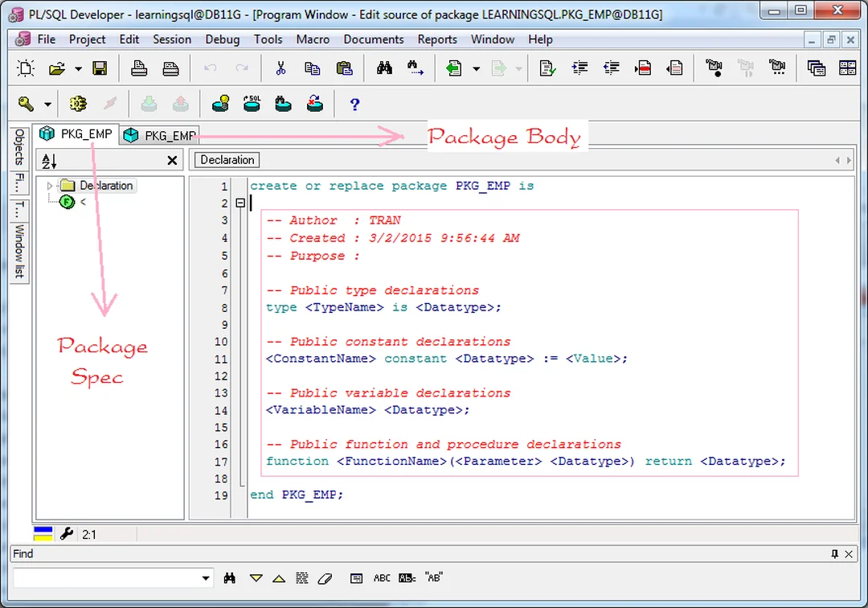Click the Find and replace icon

(416, 68)
